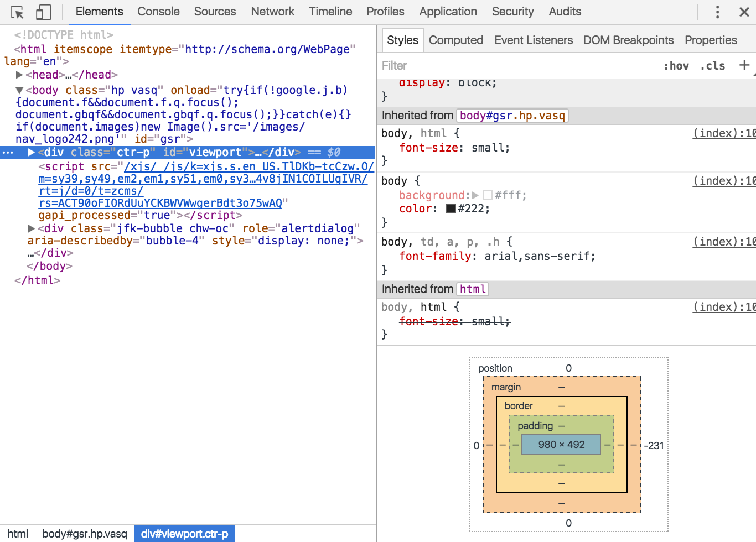Activate the inspect element picker icon
Viewport: 756px width, 542px height.
click(17, 12)
